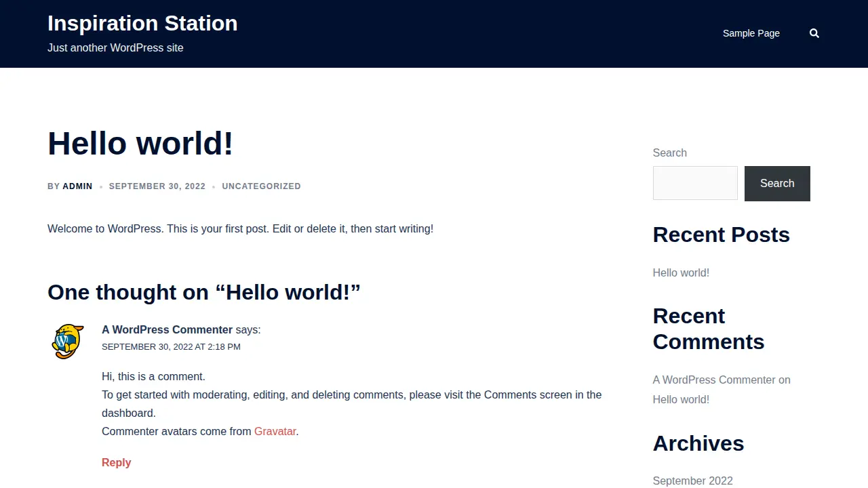This screenshot has width=868, height=488.
Task: Go to the Inspiration Station site title
Action: [142, 23]
